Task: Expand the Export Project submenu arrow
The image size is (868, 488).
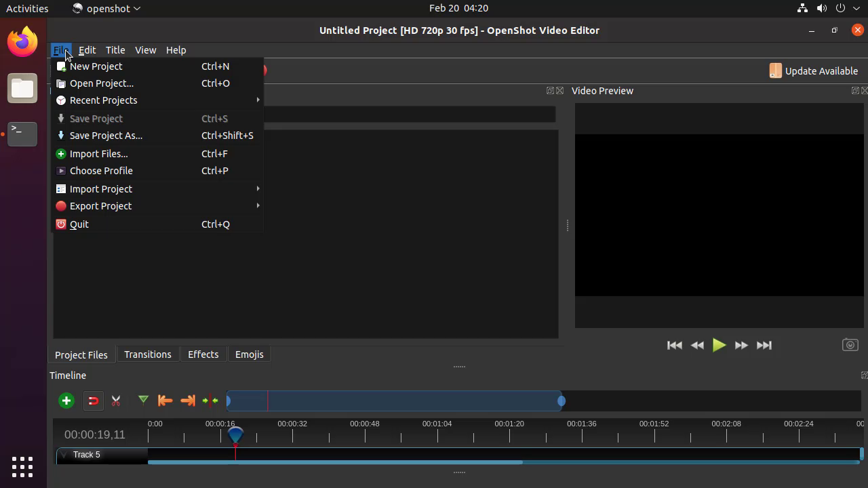Action: click(x=258, y=206)
